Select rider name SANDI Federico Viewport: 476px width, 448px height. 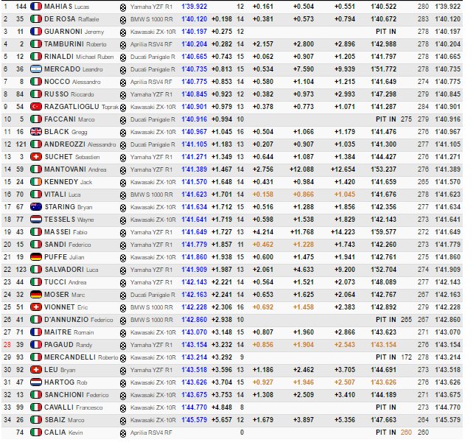(68, 245)
